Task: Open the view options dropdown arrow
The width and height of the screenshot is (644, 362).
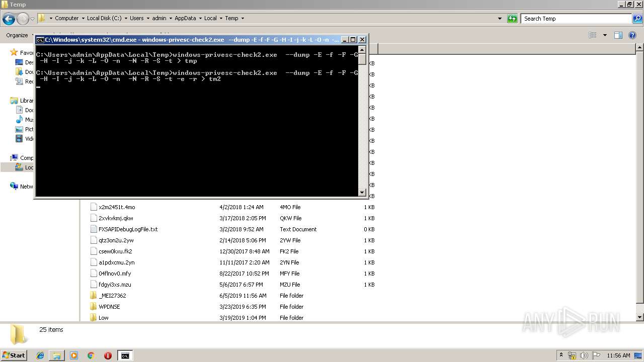Action: [605, 35]
